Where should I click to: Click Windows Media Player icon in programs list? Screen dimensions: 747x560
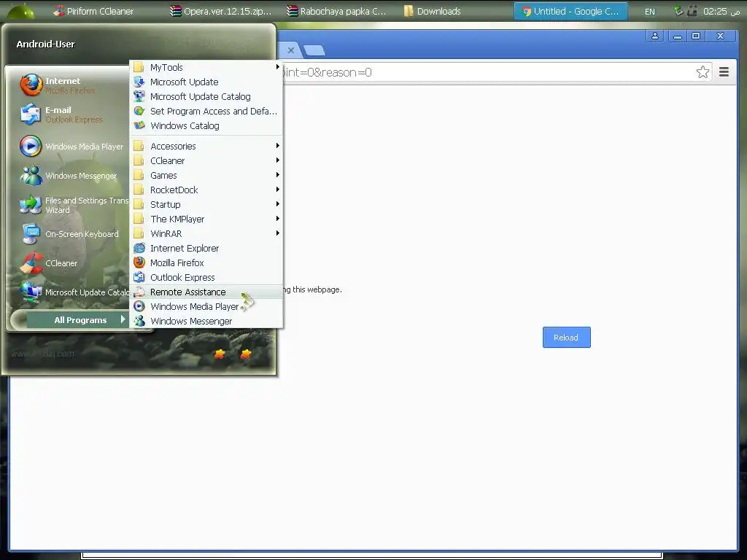[139, 307]
